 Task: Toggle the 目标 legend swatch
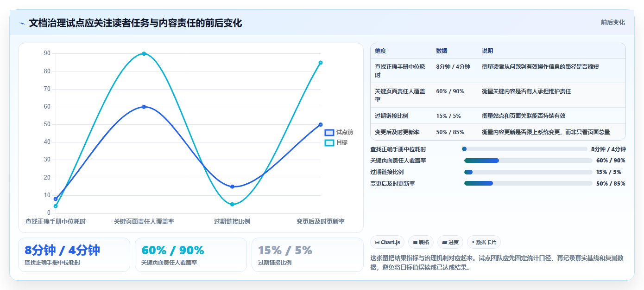(329, 142)
